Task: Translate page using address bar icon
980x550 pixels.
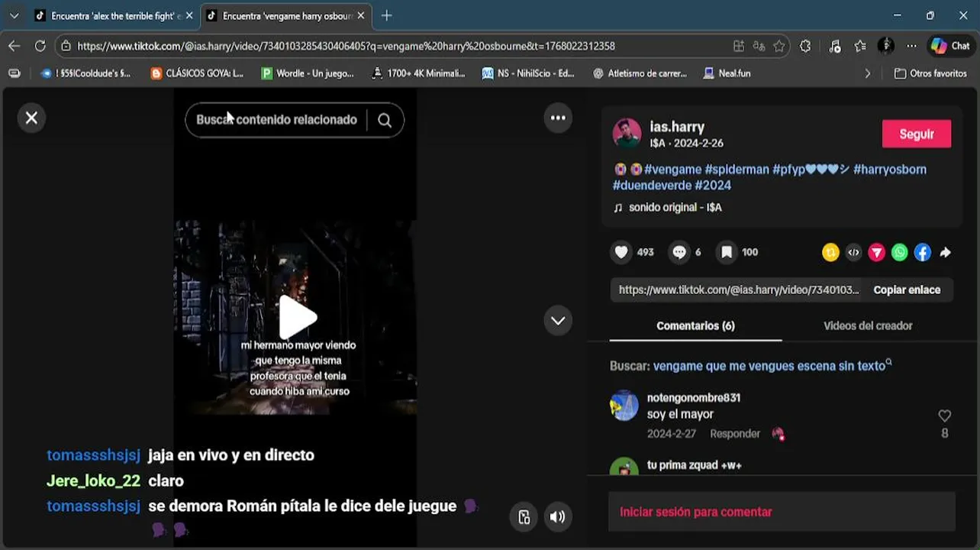Action: 759,46
